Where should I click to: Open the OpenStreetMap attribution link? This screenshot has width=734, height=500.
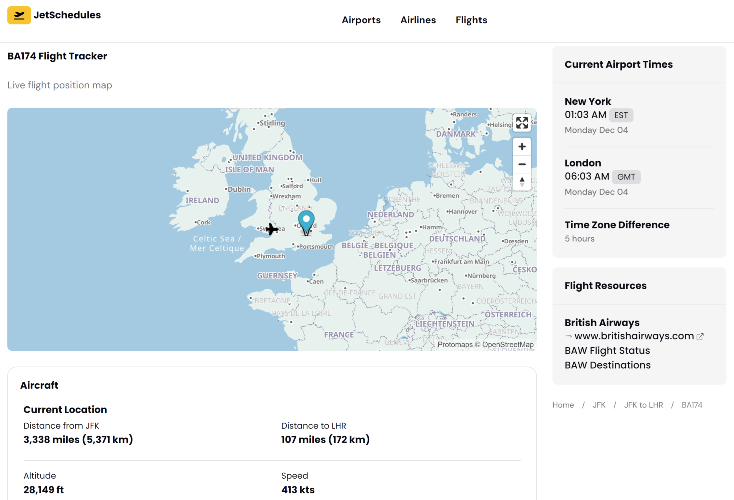(508, 345)
